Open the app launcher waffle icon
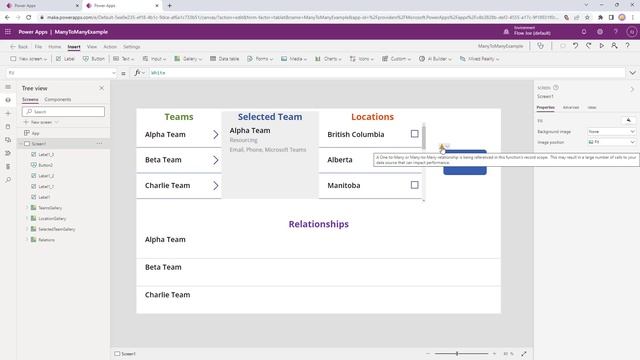This screenshot has width=640, height=360. click(8, 32)
